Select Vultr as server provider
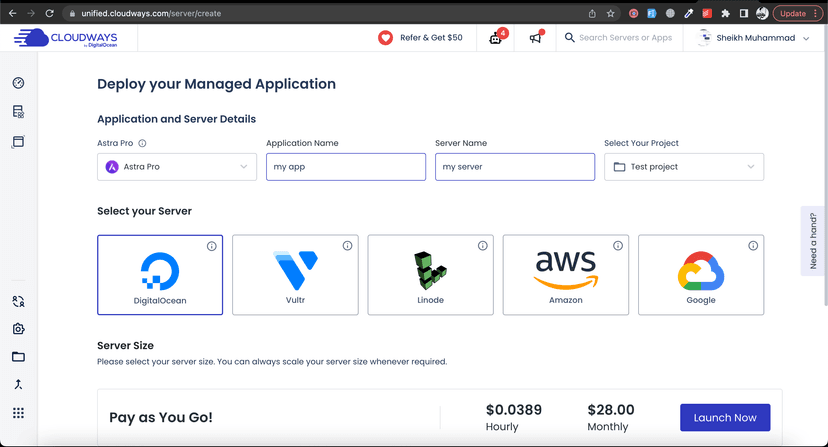 295,275
